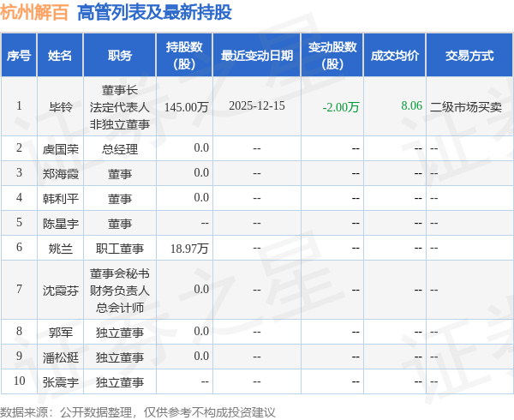Image resolution: width=514 pixels, height=420 pixels.
Task: Click the date 2025-12-15 cell
Action: pyautogui.click(x=257, y=106)
